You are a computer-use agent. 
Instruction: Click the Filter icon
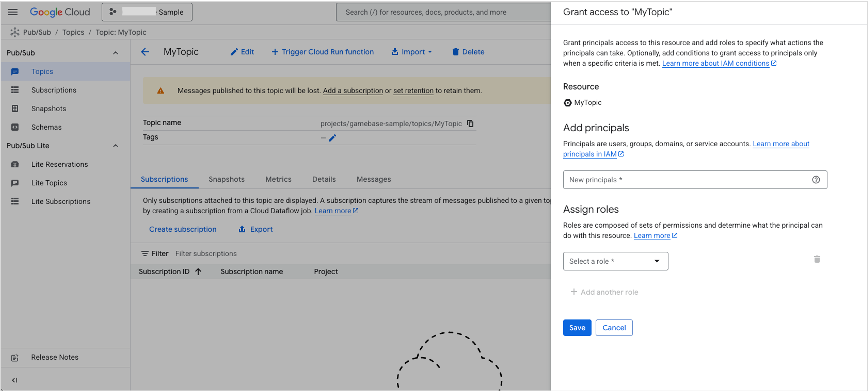click(x=145, y=254)
